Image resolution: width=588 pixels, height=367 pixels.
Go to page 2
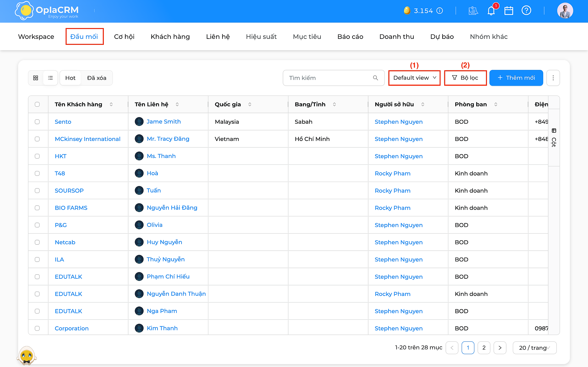coord(484,348)
